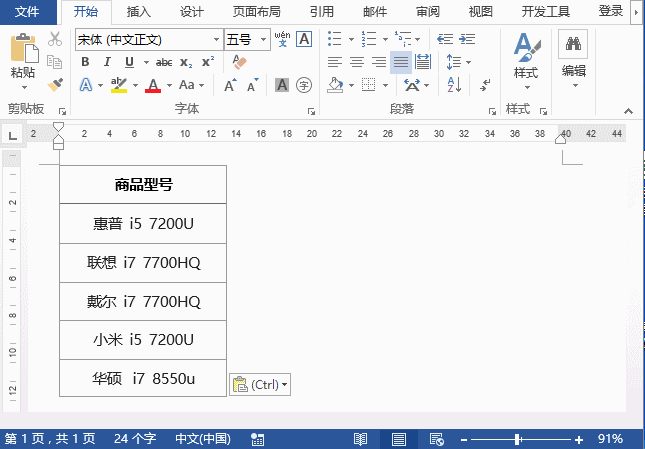Click the show paragraph marks icon
Image resolution: width=645 pixels, height=449 pixels.
(485, 85)
